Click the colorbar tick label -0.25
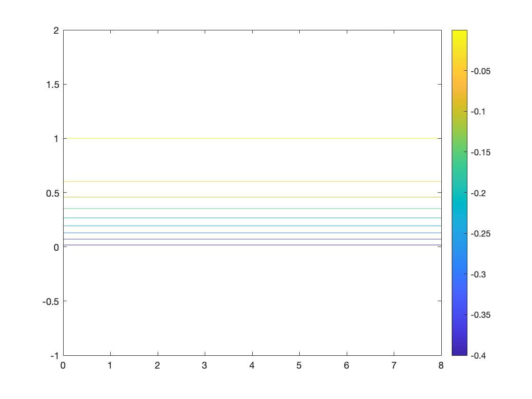Screen dimensions: 532x399 (480, 234)
